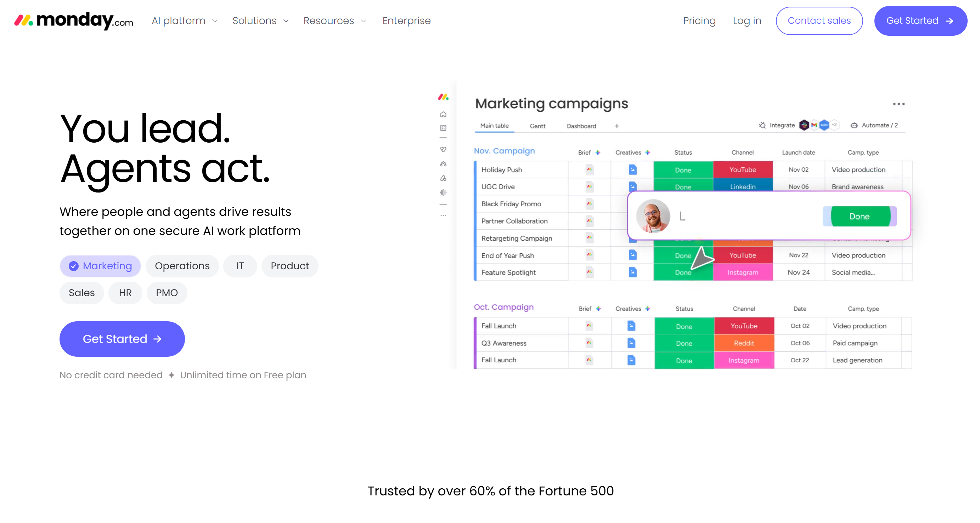Screen dimensions: 980x523
Task: Switch to the Dashboard tab
Action: tap(581, 126)
